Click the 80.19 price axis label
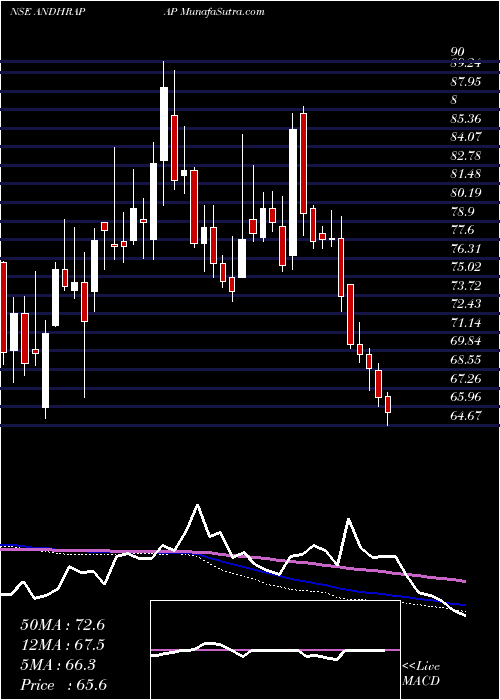This screenshot has width=500, height=700. (466, 193)
